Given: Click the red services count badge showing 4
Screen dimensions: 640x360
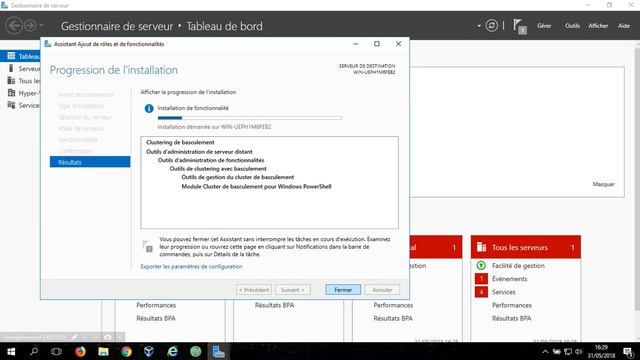Looking at the screenshot, I should coord(481,292).
